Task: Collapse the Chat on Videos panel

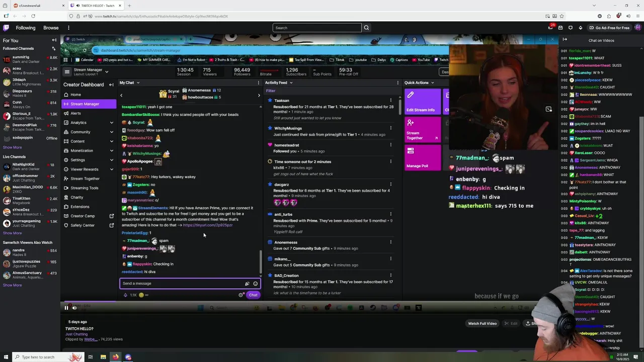Action: (565, 40)
